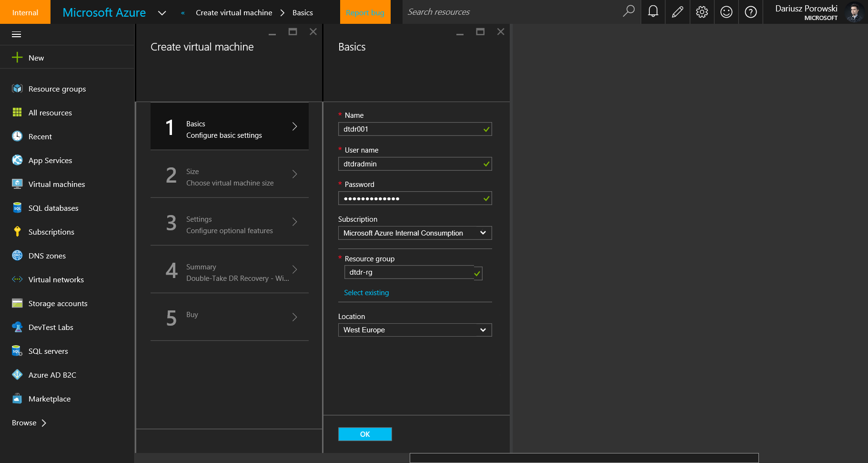Click the Name input field
The height and width of the screenshot is (463, 868).
[415, 129]
